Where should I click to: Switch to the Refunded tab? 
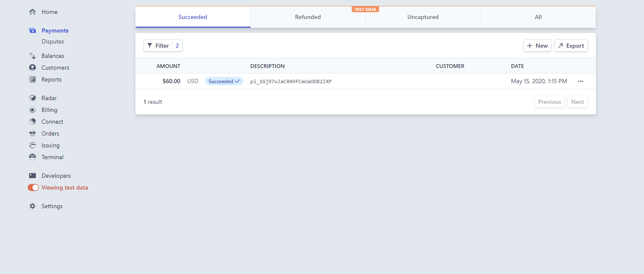(308, 17)
